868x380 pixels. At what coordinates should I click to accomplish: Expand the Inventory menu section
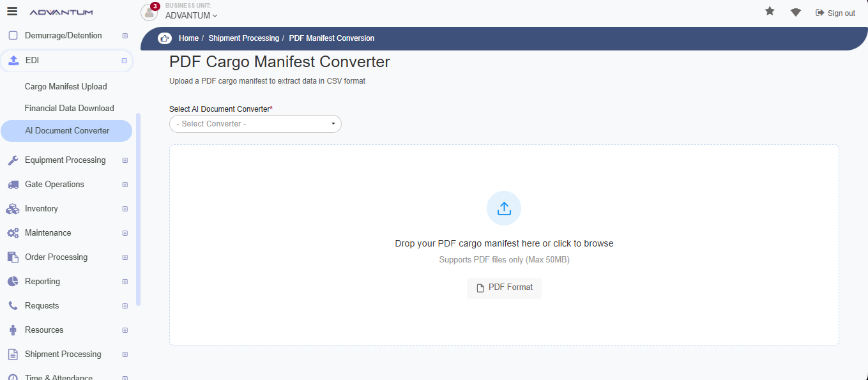[125, 209]
